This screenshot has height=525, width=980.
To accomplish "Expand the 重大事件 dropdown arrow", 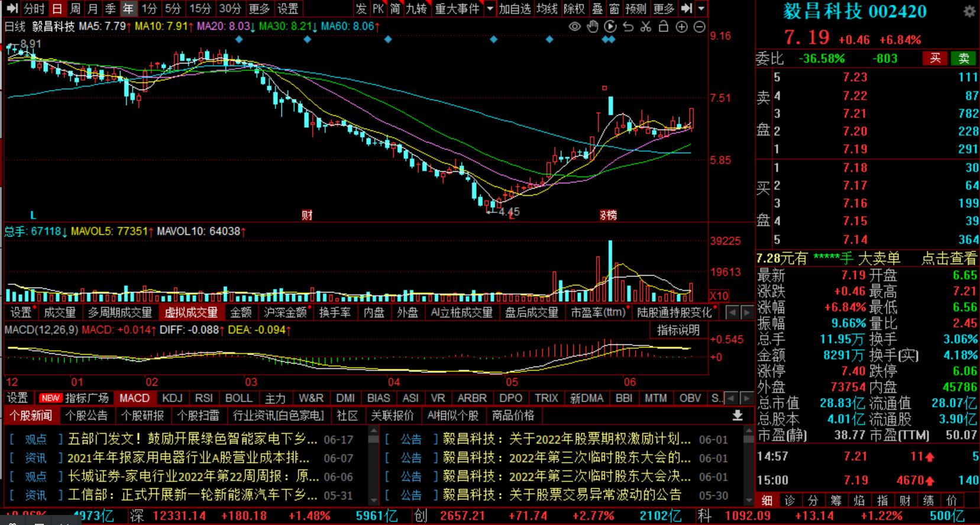I will [x=490, y=9].
